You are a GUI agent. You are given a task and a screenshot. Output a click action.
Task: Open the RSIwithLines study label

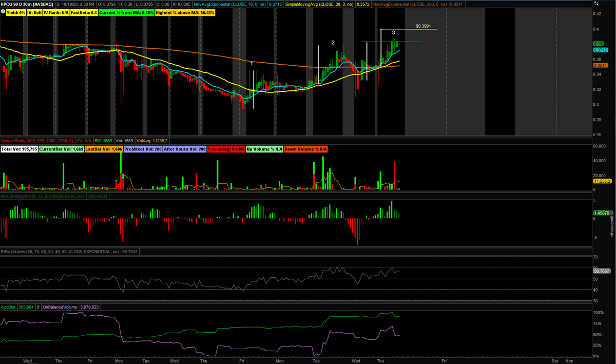pos(60,252)
